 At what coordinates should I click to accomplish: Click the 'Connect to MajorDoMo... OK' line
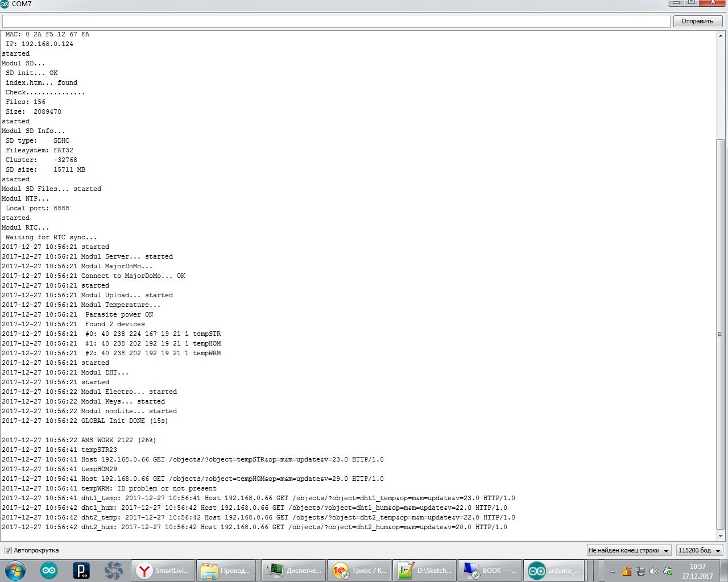[94, 276]
